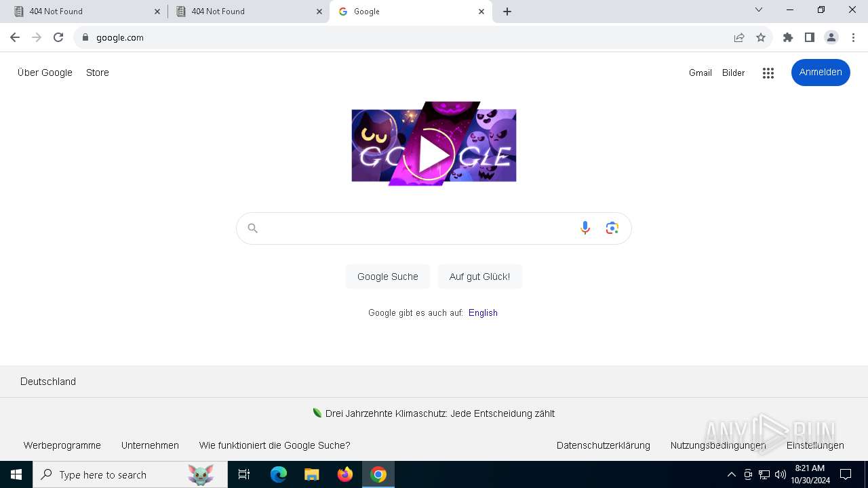Click the Anmelden sign-in button
The image size is (868, 488).
pyautogui.click(x=821, y=73)
